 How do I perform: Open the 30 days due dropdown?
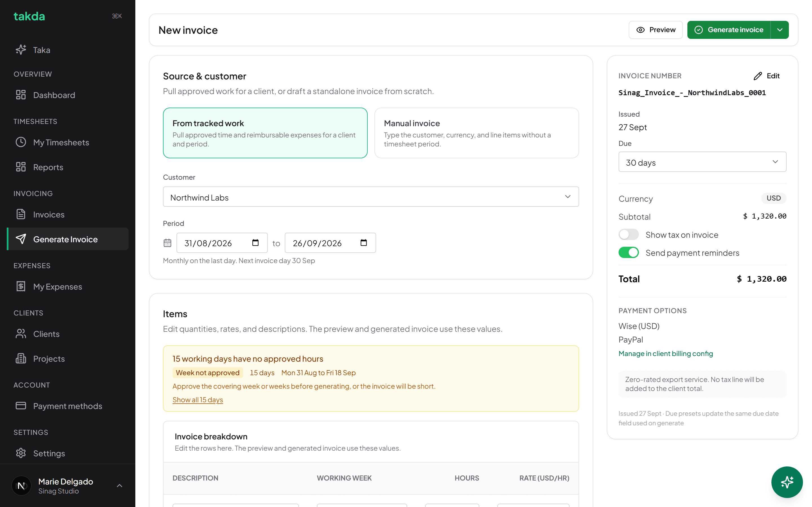702,162
